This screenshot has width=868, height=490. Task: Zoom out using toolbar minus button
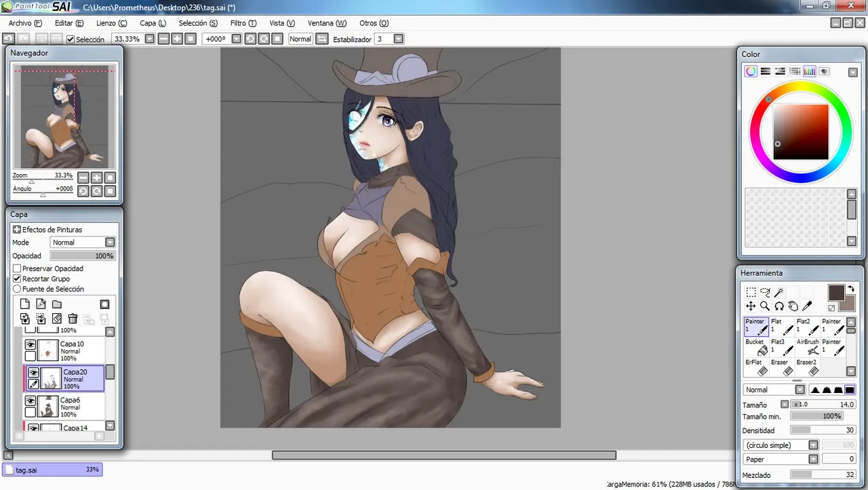coord(164,39)
